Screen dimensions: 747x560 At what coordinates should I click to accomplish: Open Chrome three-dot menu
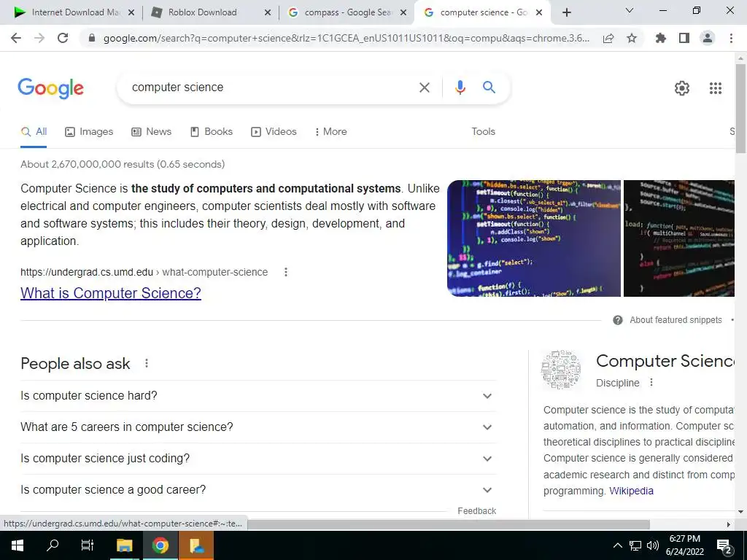click(x=731, y=38)
